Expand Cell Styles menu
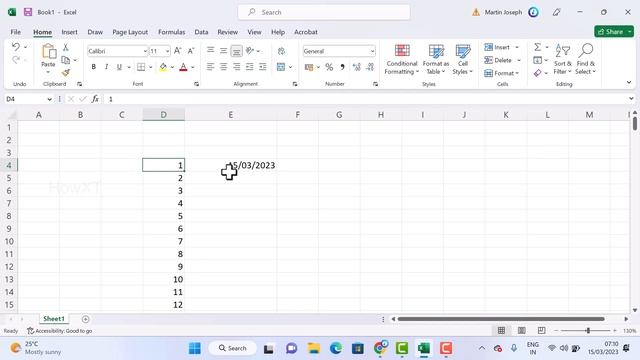The width and height of the screenshot is (640, 360). coord(462,60)
